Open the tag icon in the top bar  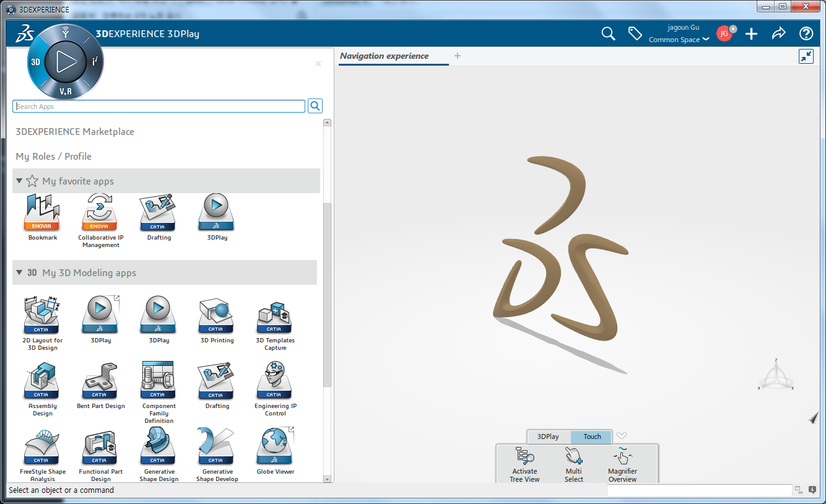click(x=635, y=33)
